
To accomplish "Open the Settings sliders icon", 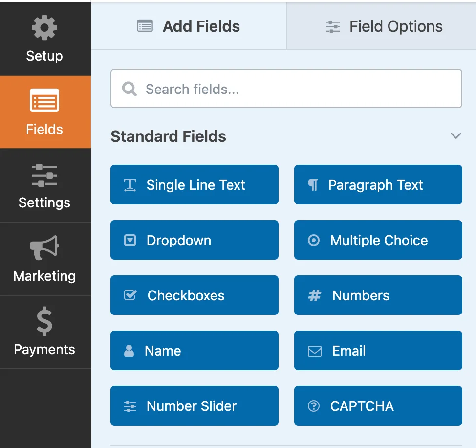I will pyautogui.click(x=44, y=175).
